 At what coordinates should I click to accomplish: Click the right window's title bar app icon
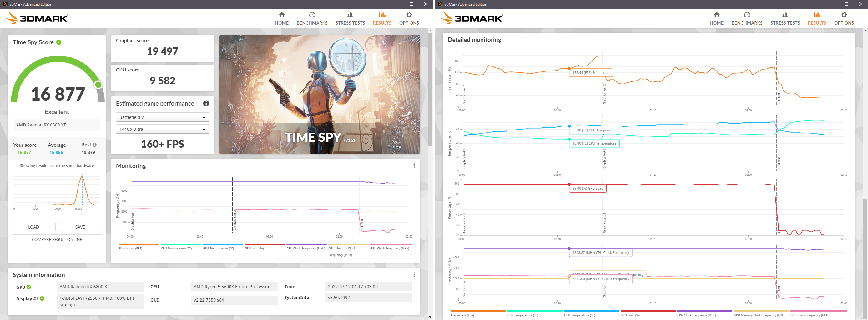click(x=440, y=4)
